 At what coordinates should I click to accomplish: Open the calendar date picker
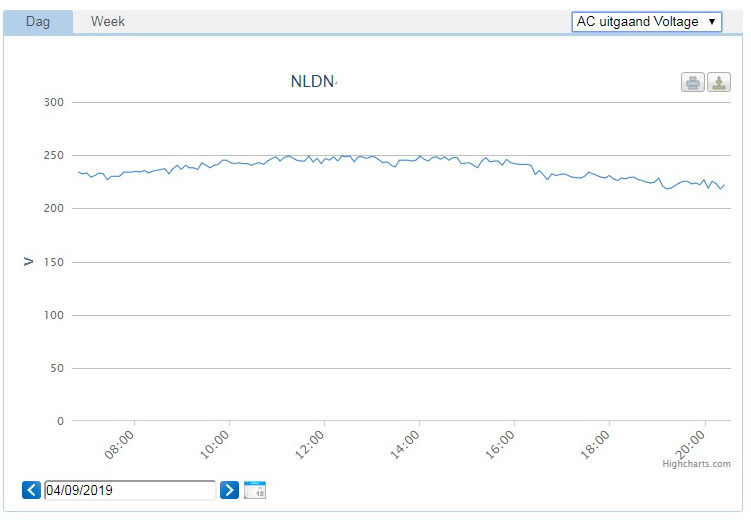click(x=255, y=490)
